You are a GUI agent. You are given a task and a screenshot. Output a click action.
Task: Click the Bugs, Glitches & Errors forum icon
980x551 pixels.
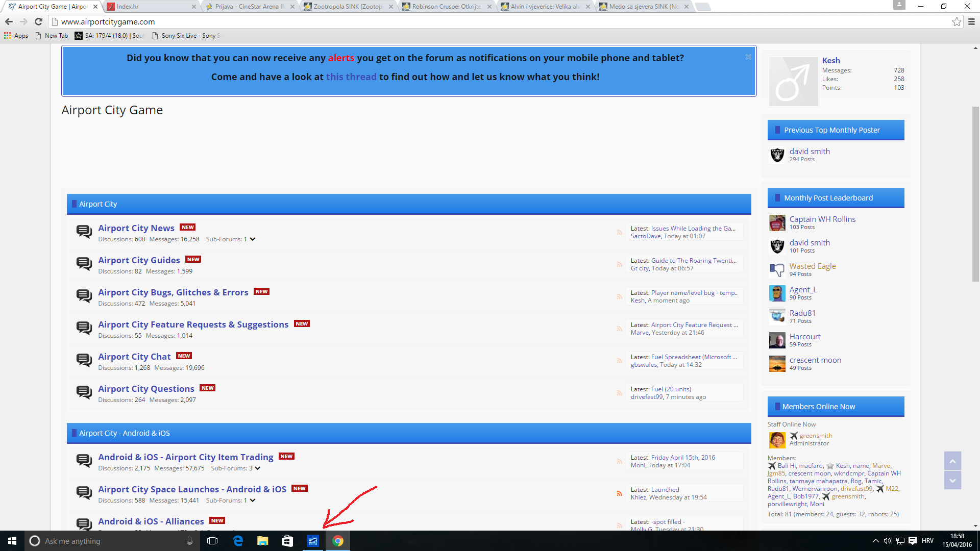tap(84, 296)
